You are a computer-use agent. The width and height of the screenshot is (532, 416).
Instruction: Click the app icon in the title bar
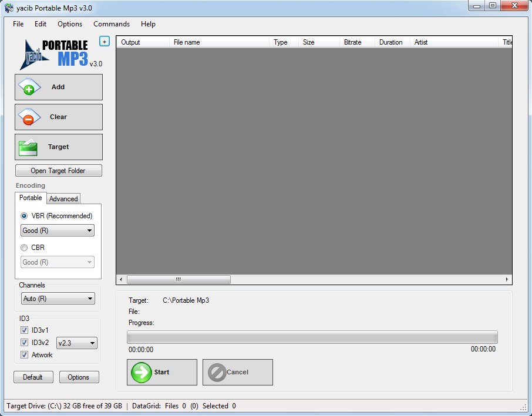pos(9,8)
